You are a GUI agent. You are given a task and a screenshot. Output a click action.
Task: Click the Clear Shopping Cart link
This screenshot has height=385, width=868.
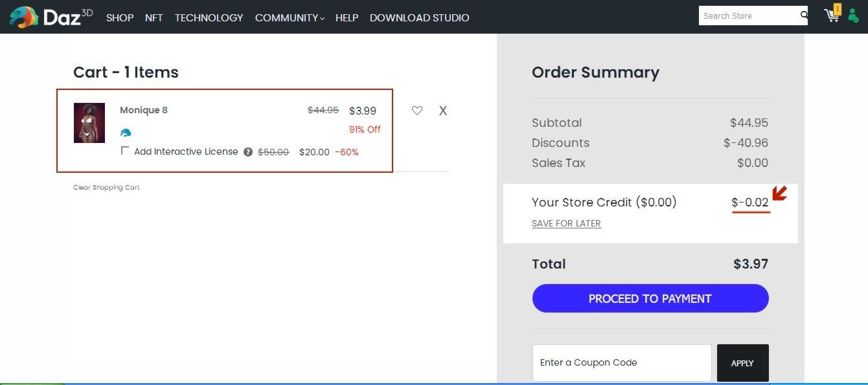tap(106, 187)
